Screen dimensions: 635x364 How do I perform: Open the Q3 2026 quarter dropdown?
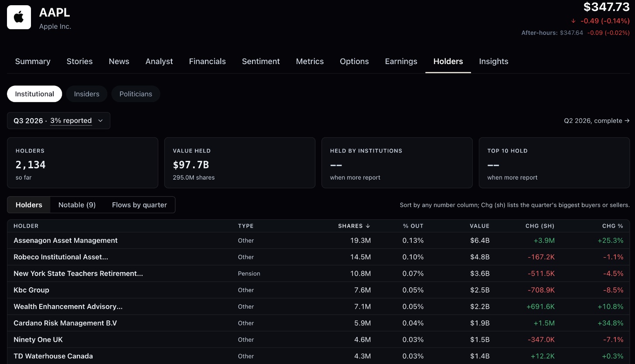pyautogui.click(x=58, y=121)
